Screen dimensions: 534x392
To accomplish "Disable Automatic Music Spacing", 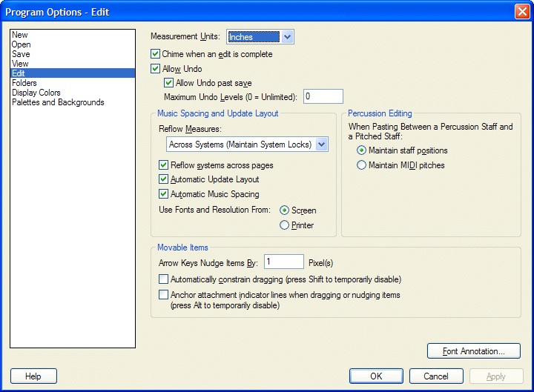I will (x=164, y=194).
